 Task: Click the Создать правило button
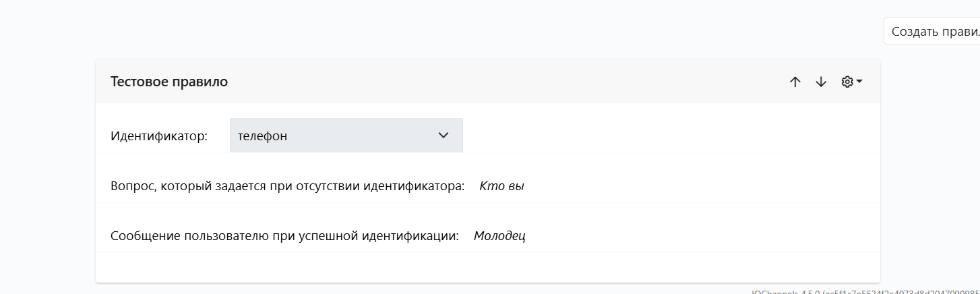coord(932,31)
